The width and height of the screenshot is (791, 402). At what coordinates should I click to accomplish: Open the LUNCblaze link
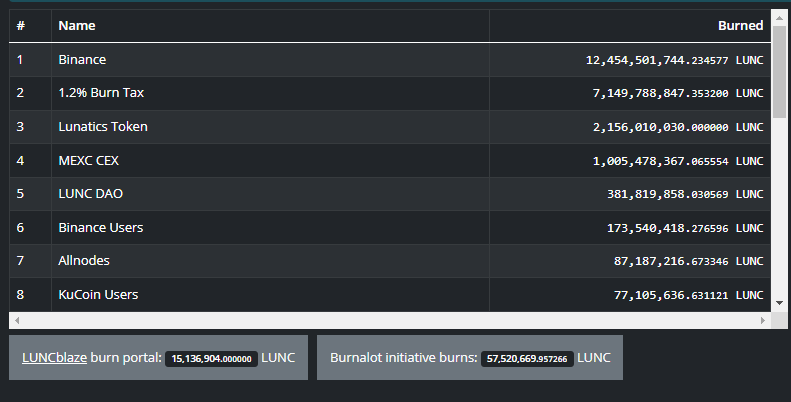click(x=54, y=358)
